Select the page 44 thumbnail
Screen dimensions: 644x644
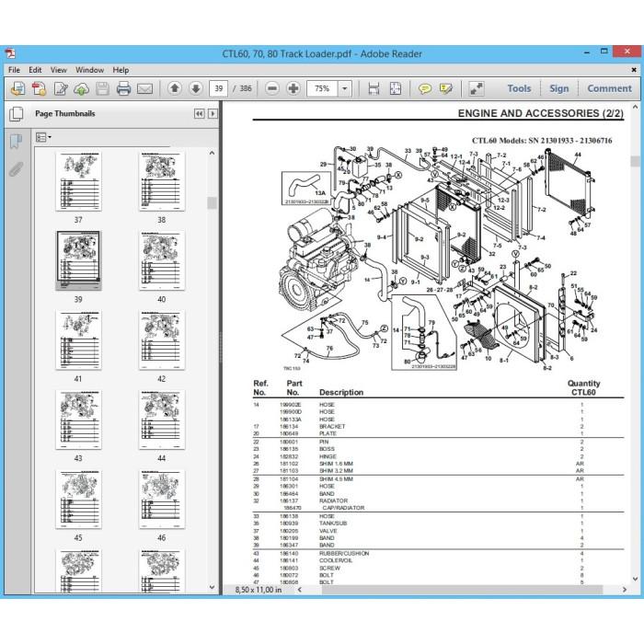[x=162, y=420]
